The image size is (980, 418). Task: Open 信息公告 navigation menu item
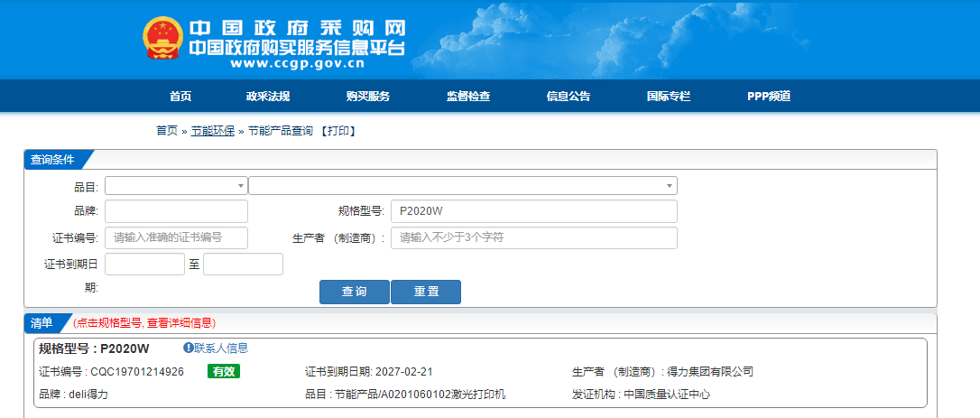click(x=569, y=97)
